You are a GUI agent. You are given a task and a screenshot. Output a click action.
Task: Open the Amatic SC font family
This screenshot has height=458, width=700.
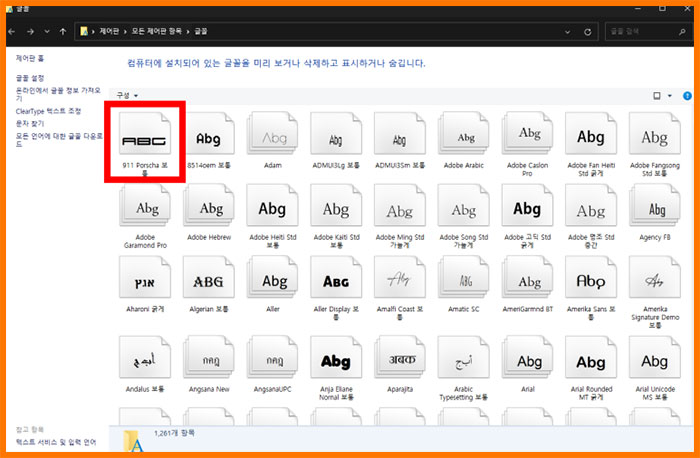[x=463, y=278]
